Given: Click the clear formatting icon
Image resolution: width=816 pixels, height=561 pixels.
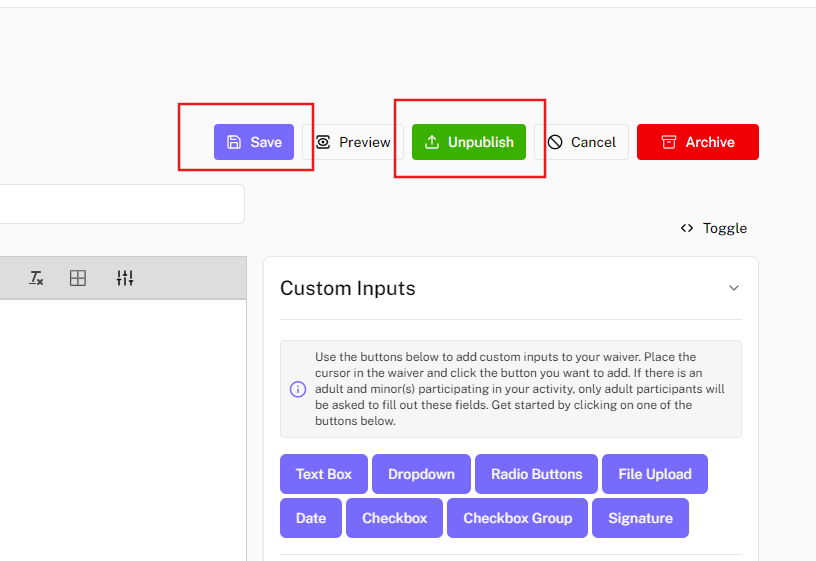Looking at the screenshot, I should (36, 278).
